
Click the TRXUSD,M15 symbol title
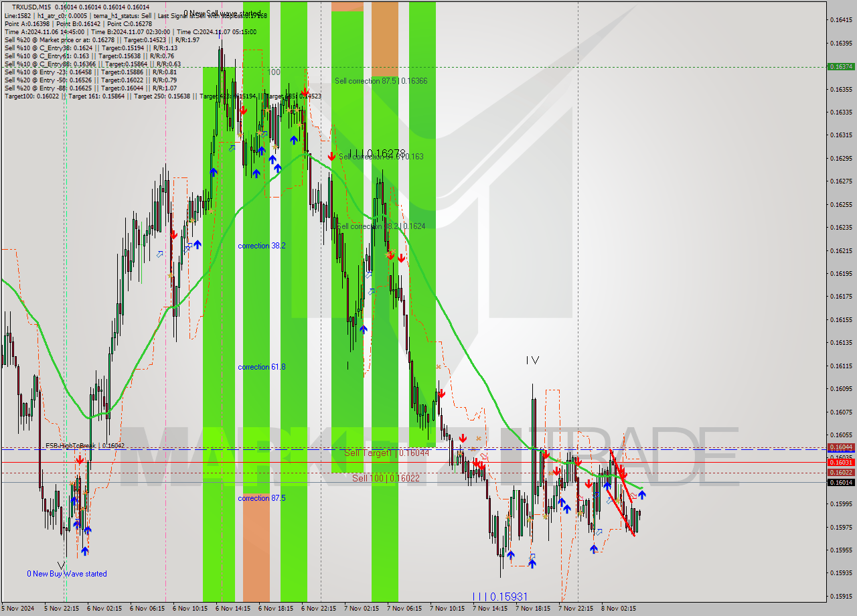[31, 7]
